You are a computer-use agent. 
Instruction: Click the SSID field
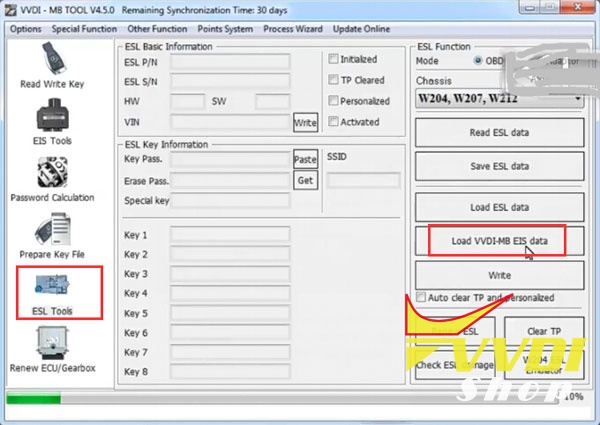(x=363, y=180)
